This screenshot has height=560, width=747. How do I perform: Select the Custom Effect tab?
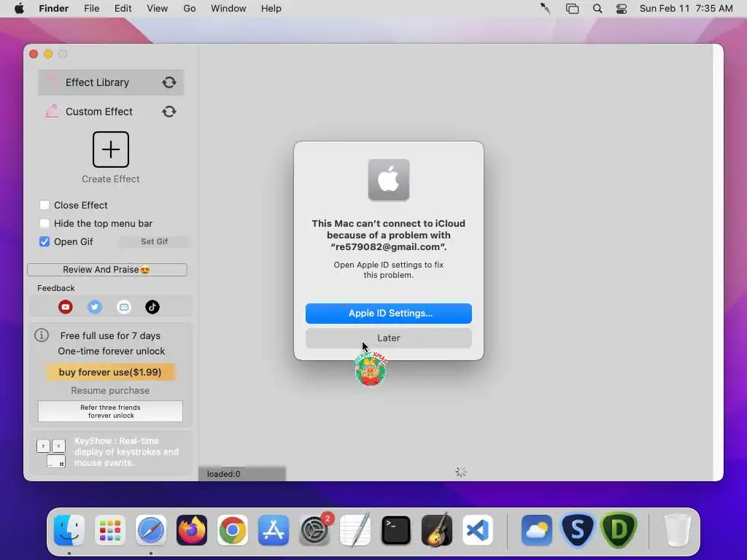(x=111, y=112)
